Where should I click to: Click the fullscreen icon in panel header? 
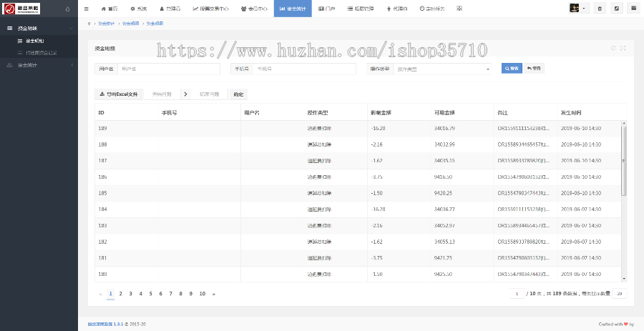pyautogui.click(x=623, y=48)
